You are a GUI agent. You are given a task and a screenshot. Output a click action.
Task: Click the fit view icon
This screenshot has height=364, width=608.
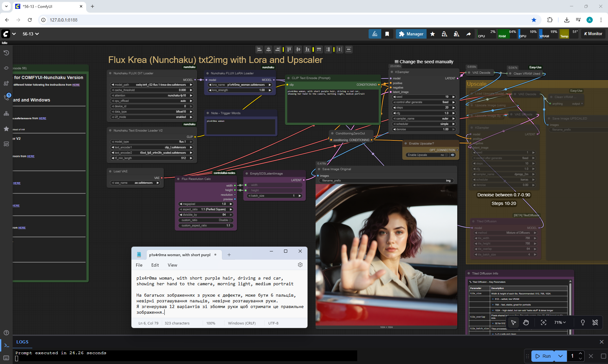(x=543, y=322)
